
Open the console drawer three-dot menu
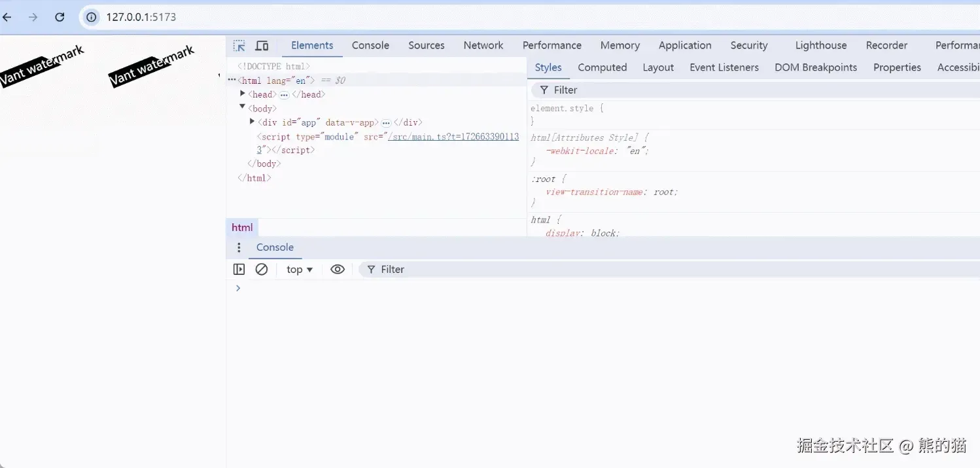pos(239,247)
